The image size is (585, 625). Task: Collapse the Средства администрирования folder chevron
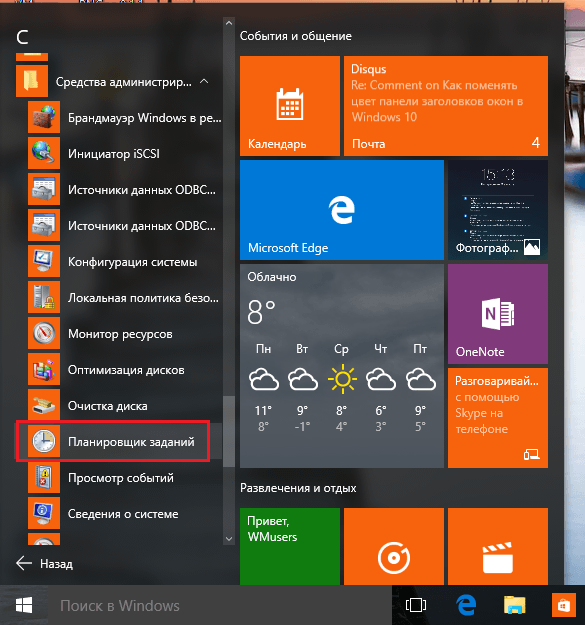point(204,81)
